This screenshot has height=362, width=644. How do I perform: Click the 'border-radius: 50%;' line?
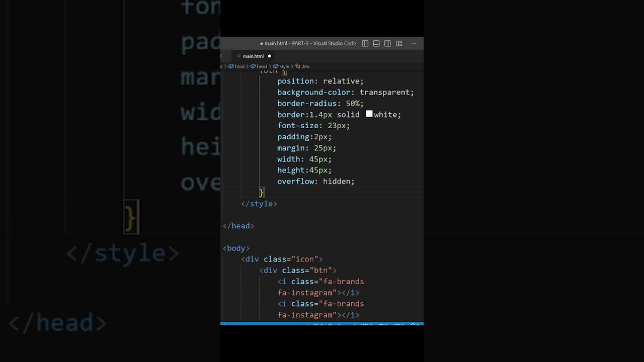(320, 104)
